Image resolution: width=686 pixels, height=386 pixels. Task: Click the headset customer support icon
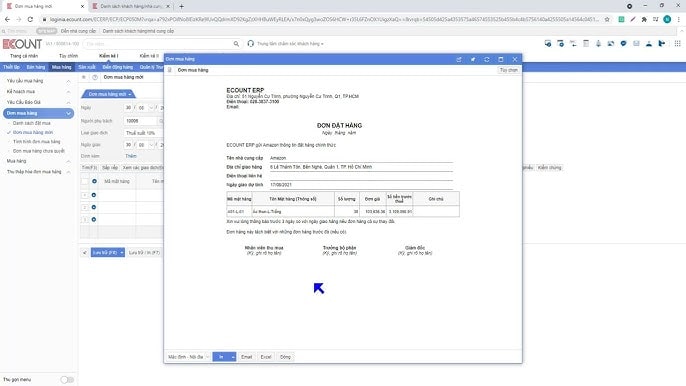point(250,44)
